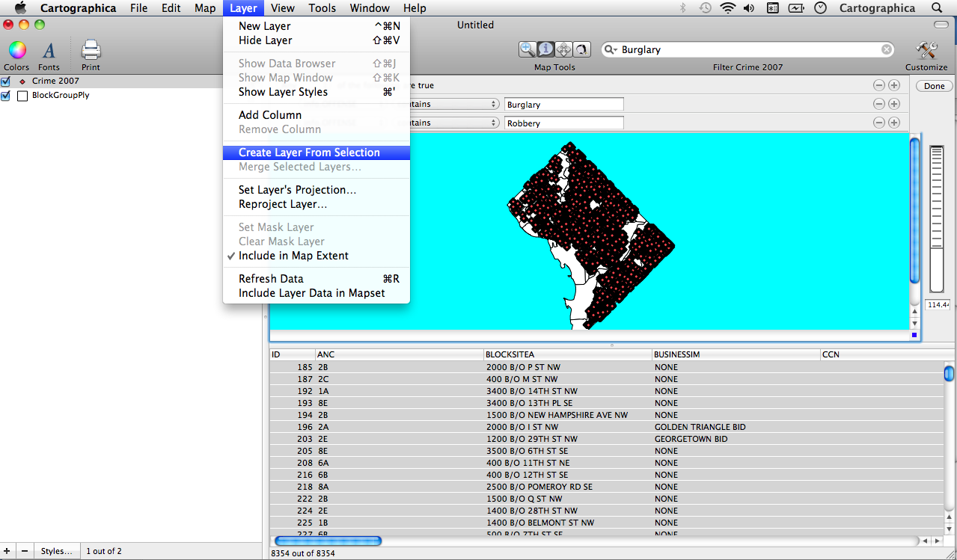The image size is (957, 560).
Task: Click the vertical map zoom slider
Action: (936, 217)
